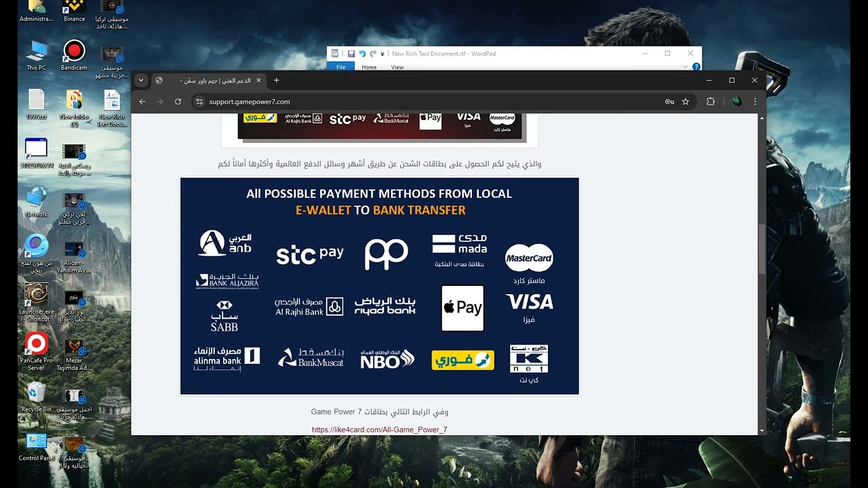The image size is (868, 488).
Task: Open WordPad help icon
Action: 696,67
